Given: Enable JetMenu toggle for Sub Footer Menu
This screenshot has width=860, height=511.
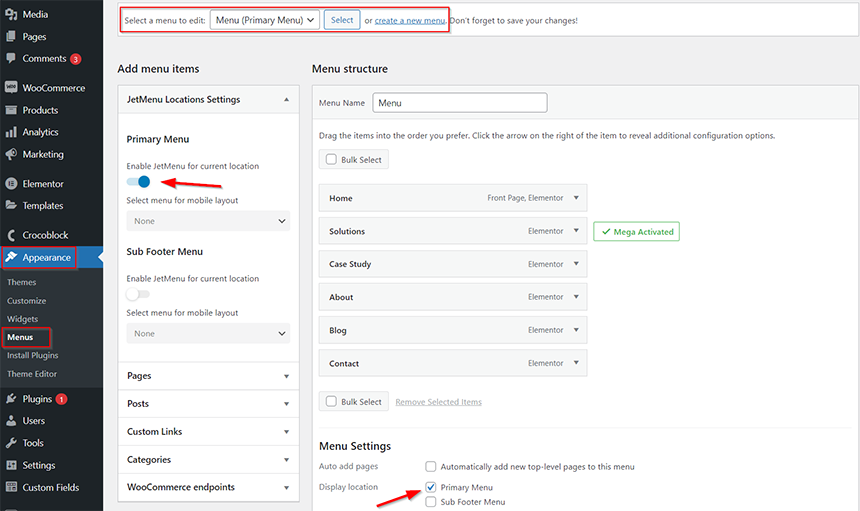Looking at the screenshot, I should 138,294.
